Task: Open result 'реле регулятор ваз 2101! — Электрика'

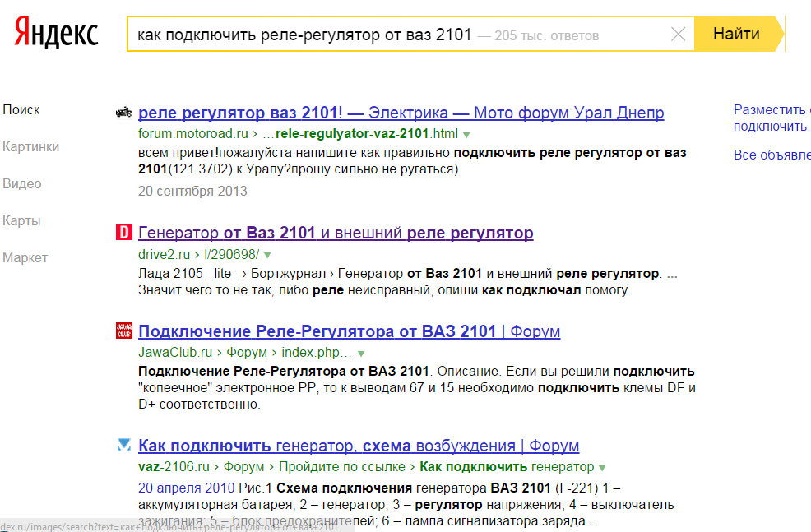Action: [x=401, y=113]
